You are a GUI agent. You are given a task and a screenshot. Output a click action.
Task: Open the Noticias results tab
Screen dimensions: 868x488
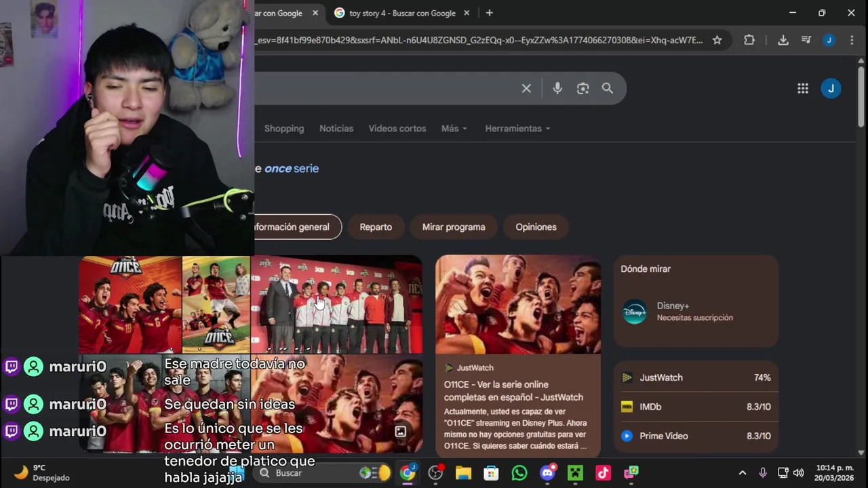tap(336, 128)
